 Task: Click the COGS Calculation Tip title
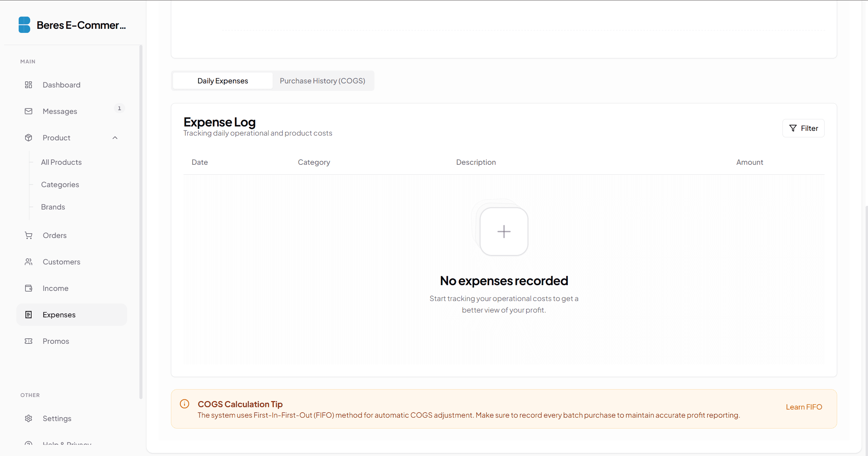[240, 404]
